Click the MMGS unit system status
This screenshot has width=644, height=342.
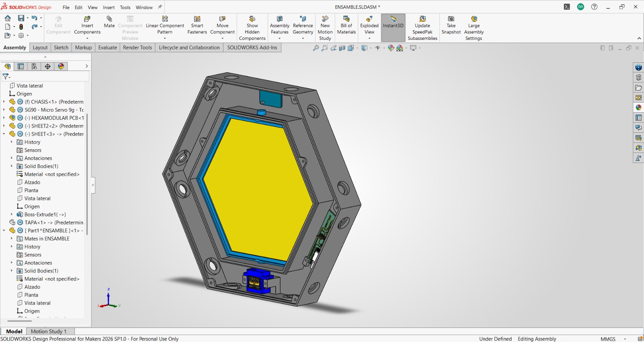coord(608,339)
